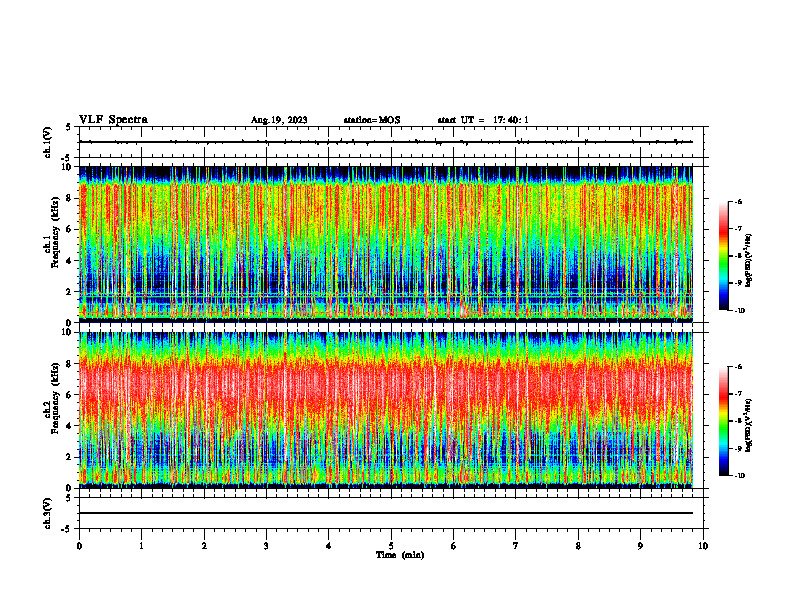Click the "0" tick on the time axis
Image resolution: width=792 pixels, height=612 pixels.
[x=79, y=546]
